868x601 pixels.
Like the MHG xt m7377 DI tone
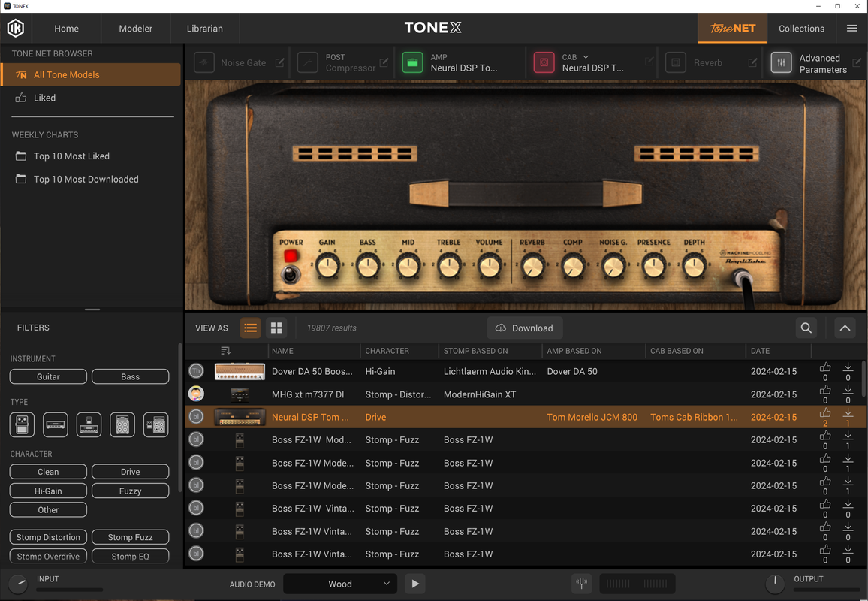tap(824, 390)
